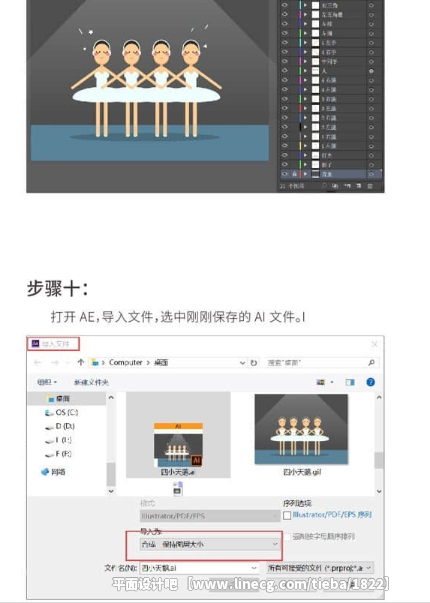
Task: Click sidebar scrollbar down arrow
Action: (x=111, y=491)
